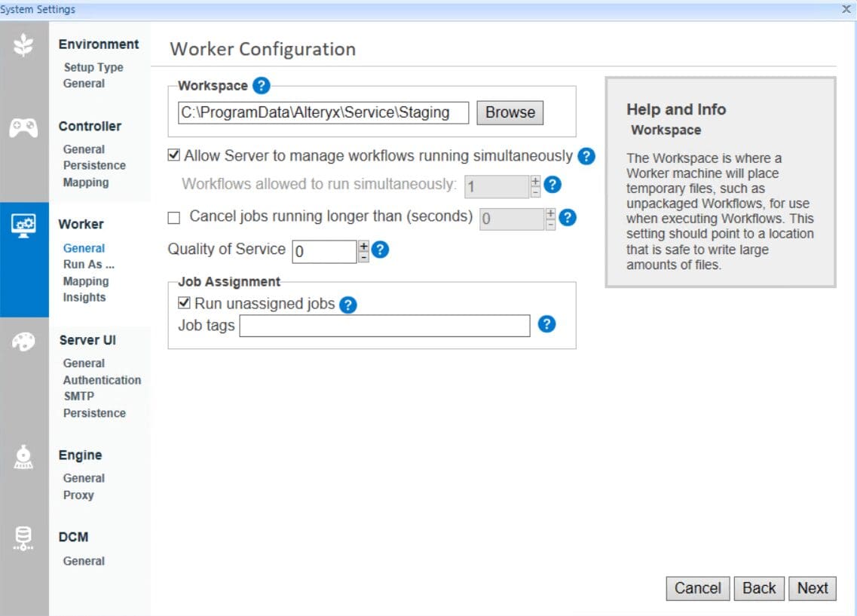The height and width of the screenshot is (616, 857).
Task: Select the Engine icon in the sidebar
Action: point(25,457)
